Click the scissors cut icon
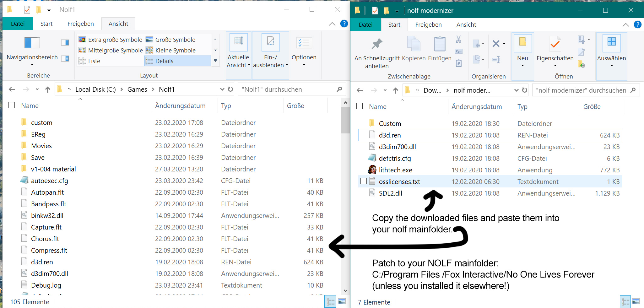 point(459,40)
